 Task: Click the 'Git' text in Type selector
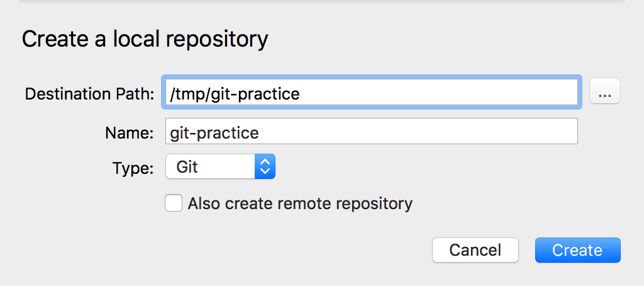(187, 167)
